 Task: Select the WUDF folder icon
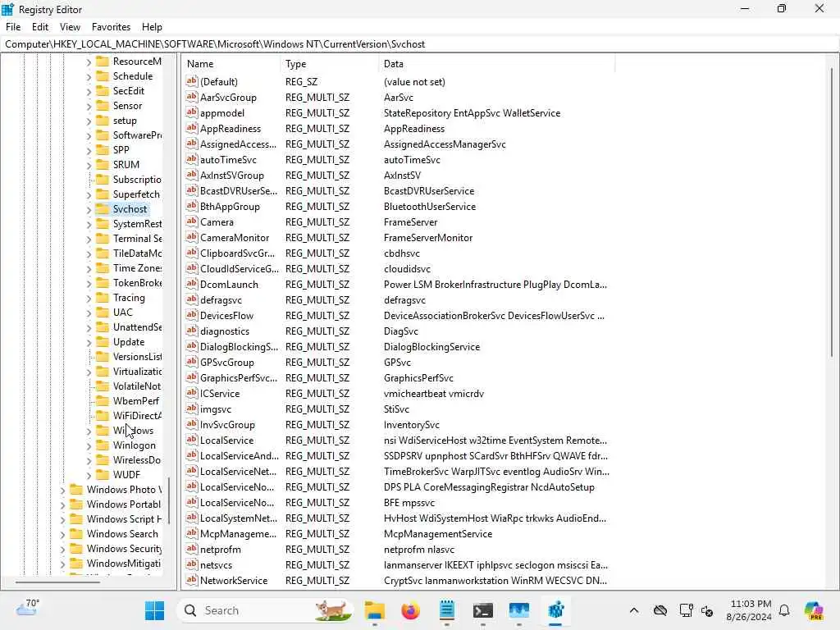tap(103, 475)
